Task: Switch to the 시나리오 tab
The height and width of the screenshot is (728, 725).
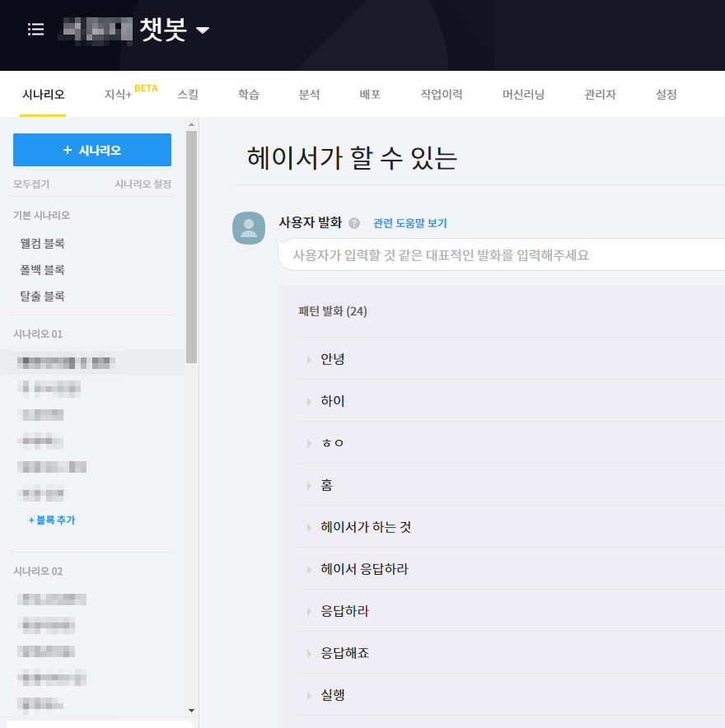Action: tap(43, 94)
